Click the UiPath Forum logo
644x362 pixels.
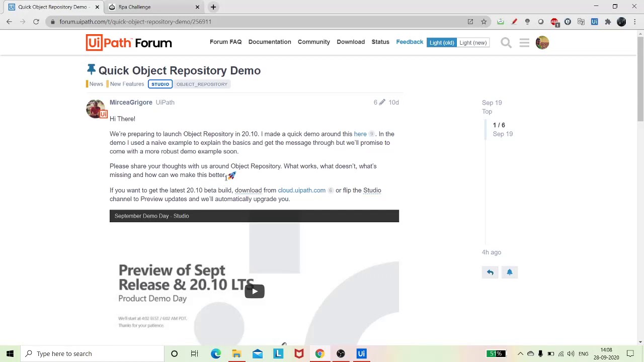pyautogui.click(x=129, y=43)
